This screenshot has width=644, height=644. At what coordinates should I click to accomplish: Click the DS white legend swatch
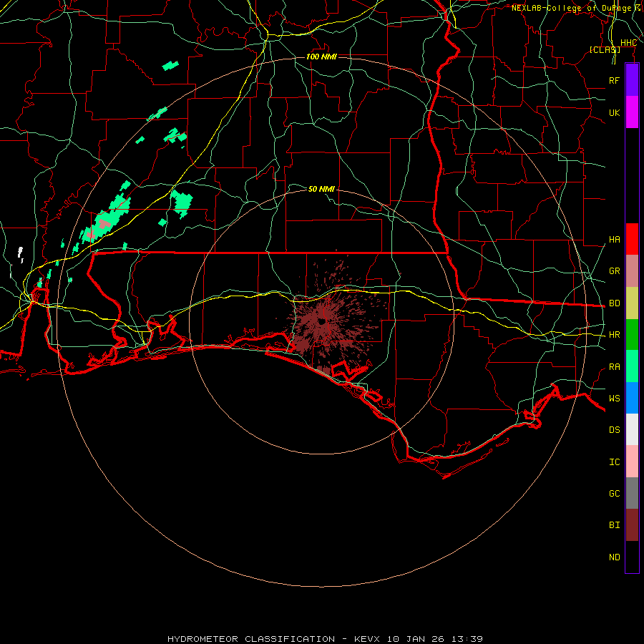coord(632,429)
